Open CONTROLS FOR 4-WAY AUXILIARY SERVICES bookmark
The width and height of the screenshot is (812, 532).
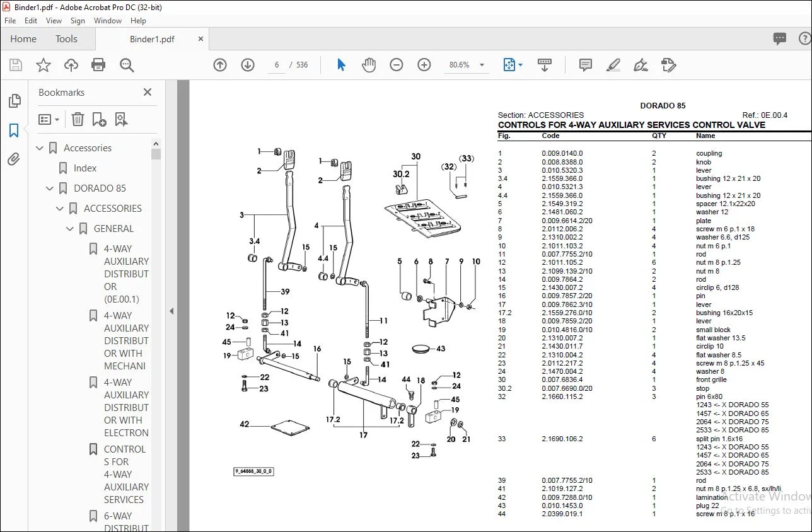click(127, 475)
